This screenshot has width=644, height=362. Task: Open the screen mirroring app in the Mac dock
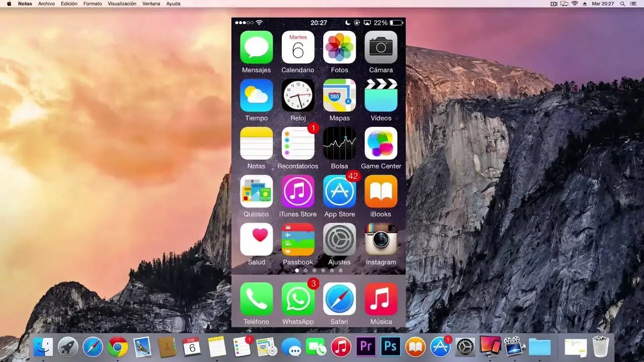490,346
